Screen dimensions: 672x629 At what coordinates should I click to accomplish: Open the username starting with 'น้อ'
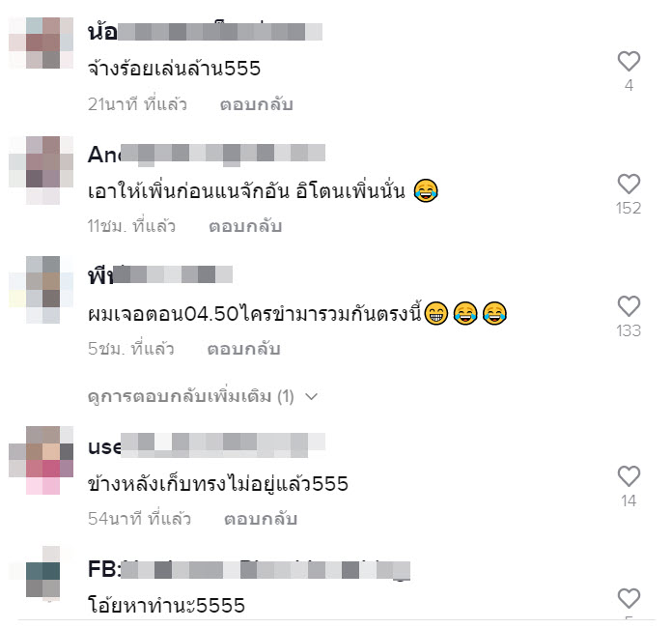205,31
